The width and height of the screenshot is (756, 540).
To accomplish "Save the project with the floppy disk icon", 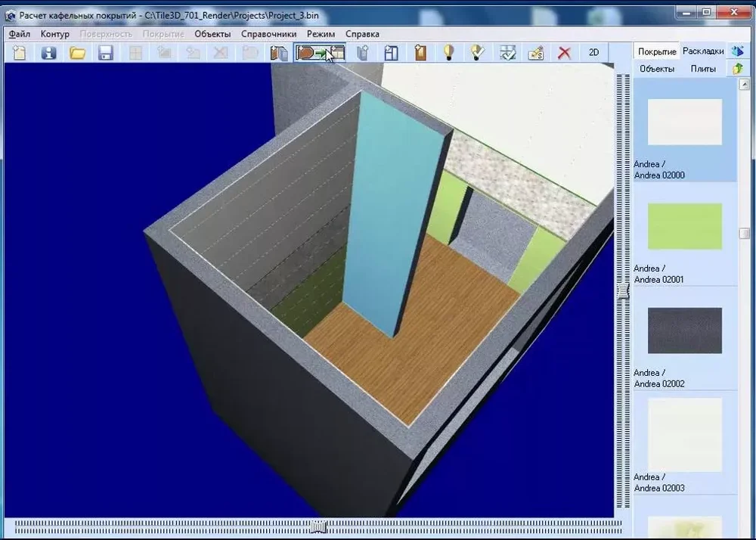I will [106, 52].
